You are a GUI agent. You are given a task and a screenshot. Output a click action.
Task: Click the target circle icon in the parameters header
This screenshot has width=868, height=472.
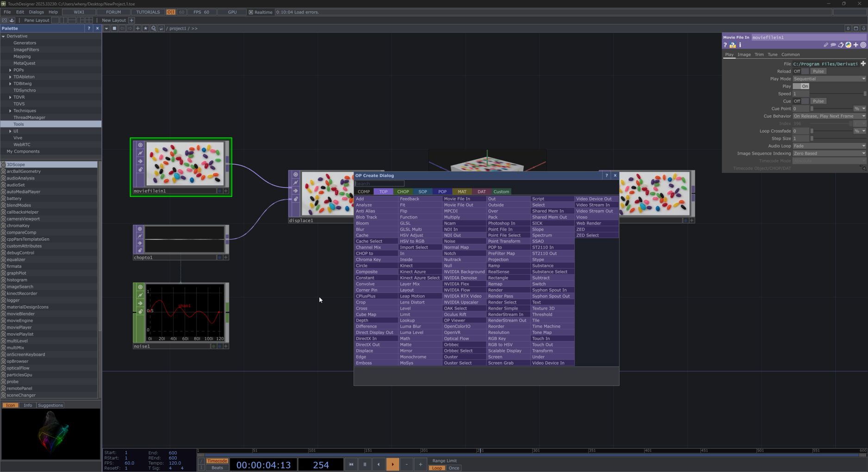tap(863, 45)
